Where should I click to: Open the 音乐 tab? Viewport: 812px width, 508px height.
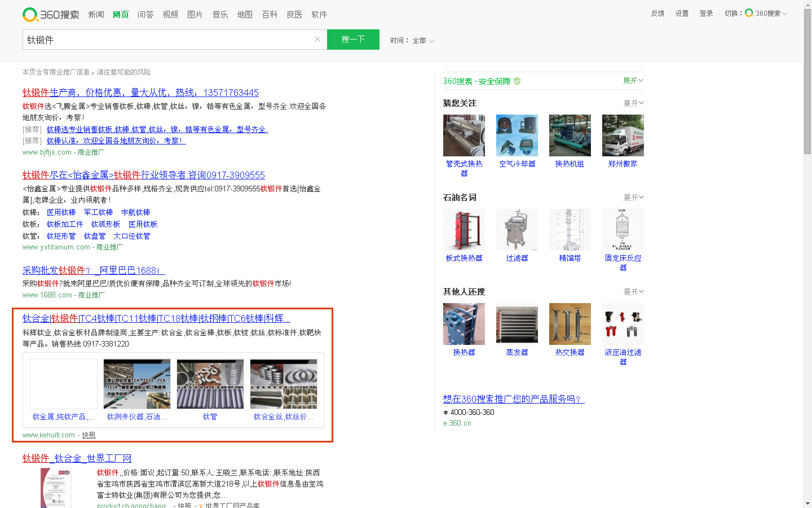click(x=220, y=15)
